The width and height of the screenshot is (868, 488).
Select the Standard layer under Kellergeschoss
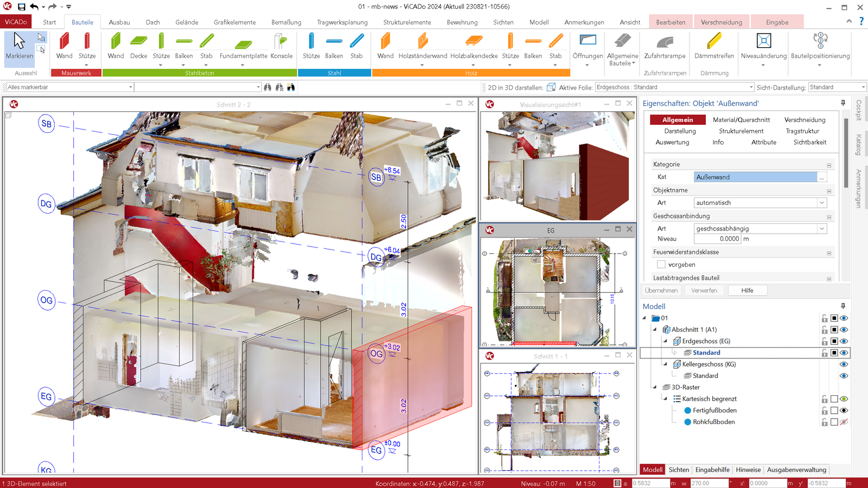pos(705,376)
